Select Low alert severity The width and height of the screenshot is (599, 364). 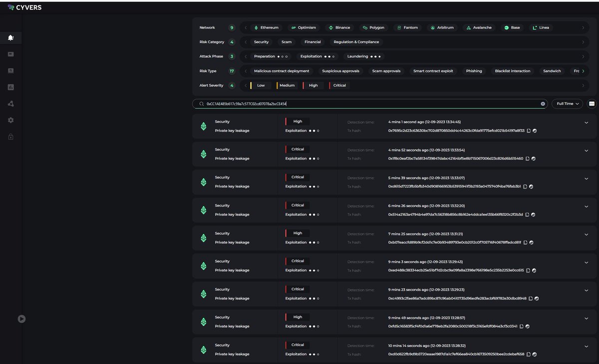click(x=261, y=85)
